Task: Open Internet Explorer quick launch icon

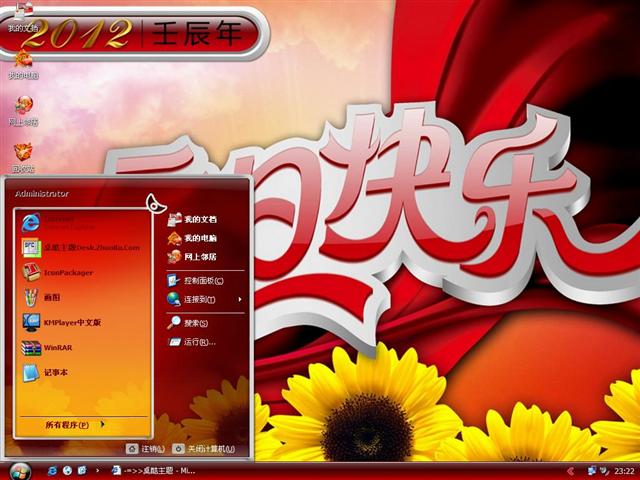Action: tap(52, 471)
